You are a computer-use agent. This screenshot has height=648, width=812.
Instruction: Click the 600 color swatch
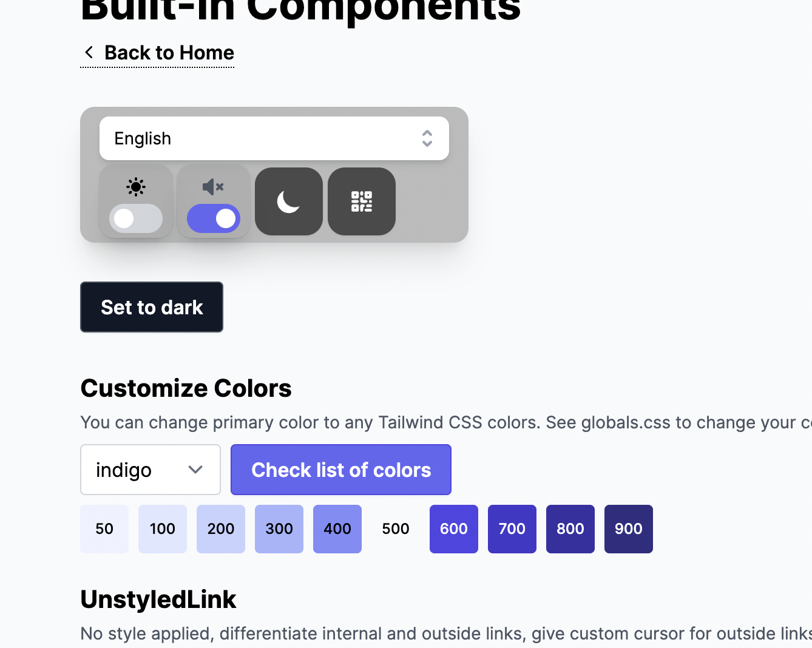[x=453, y=528]
